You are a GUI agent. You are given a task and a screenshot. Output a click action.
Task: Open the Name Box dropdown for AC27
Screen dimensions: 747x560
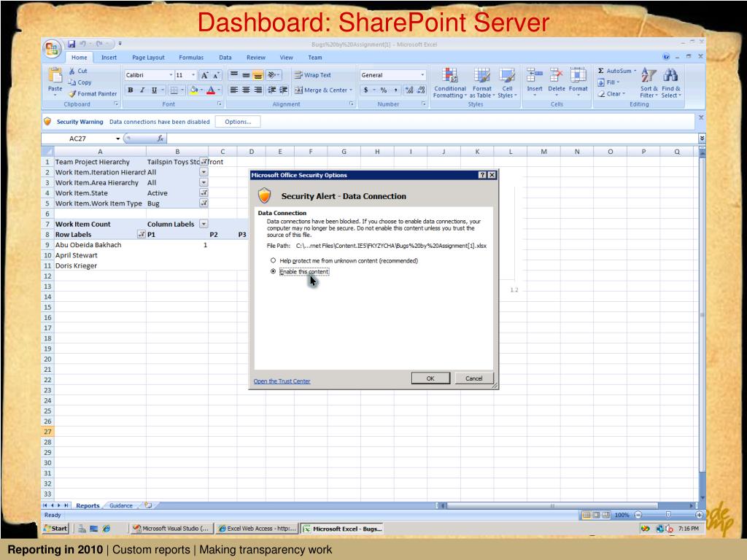tap(117, 139)
